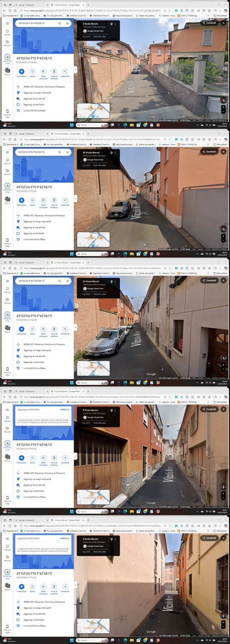
Task: Click Indicazioni in the 9 Vicolo Moroni window
Action: pyautogui.click(x=21, y=459)
